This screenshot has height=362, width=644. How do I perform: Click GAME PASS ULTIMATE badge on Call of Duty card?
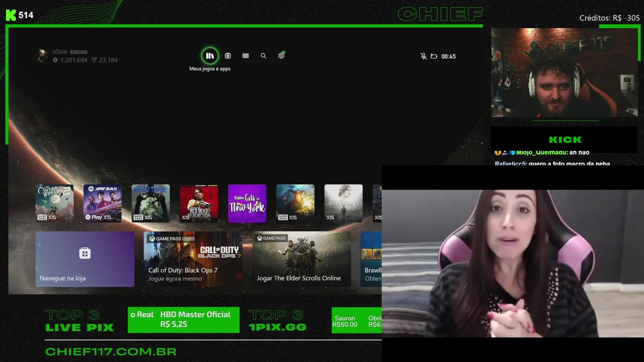point(172,238)
